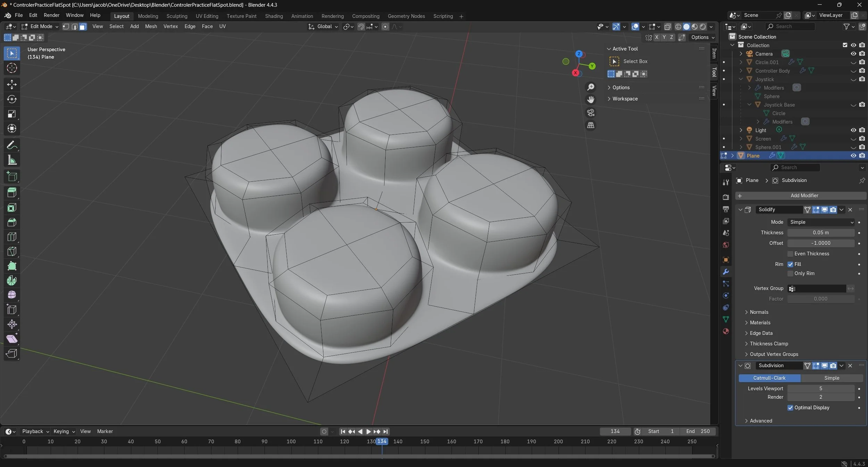The height and width of the screenshot is (467, 868).
Task: Hide the Camera object in outliner
Action: pos(853,54)
